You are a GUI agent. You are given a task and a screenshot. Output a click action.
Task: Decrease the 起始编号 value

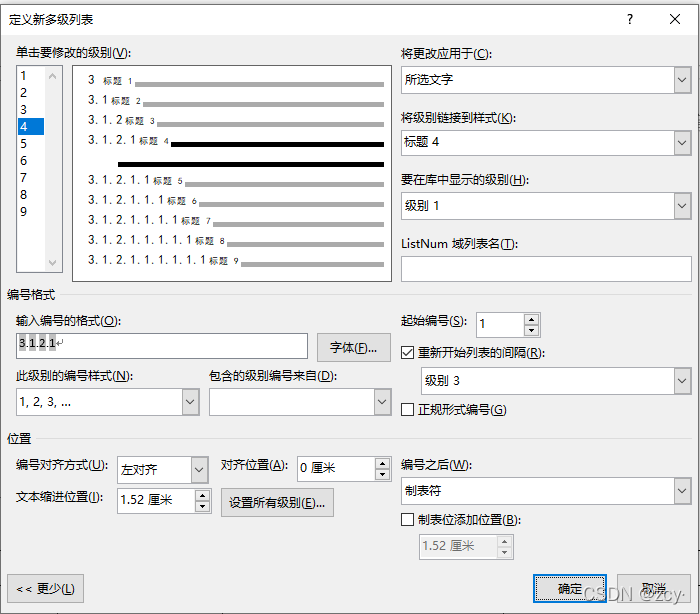point(531,330)
